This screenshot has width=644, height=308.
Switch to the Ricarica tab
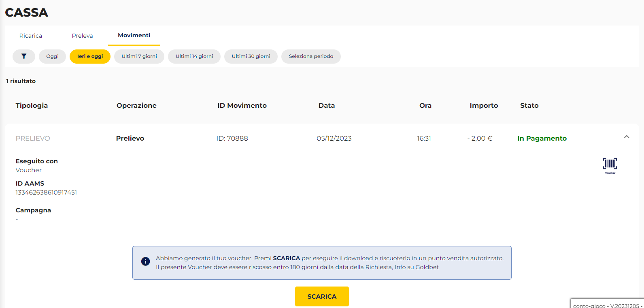(x=31, y=36)
